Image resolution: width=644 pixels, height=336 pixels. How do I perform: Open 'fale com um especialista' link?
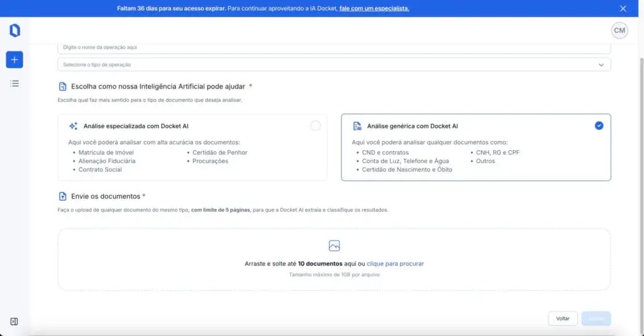374,8
